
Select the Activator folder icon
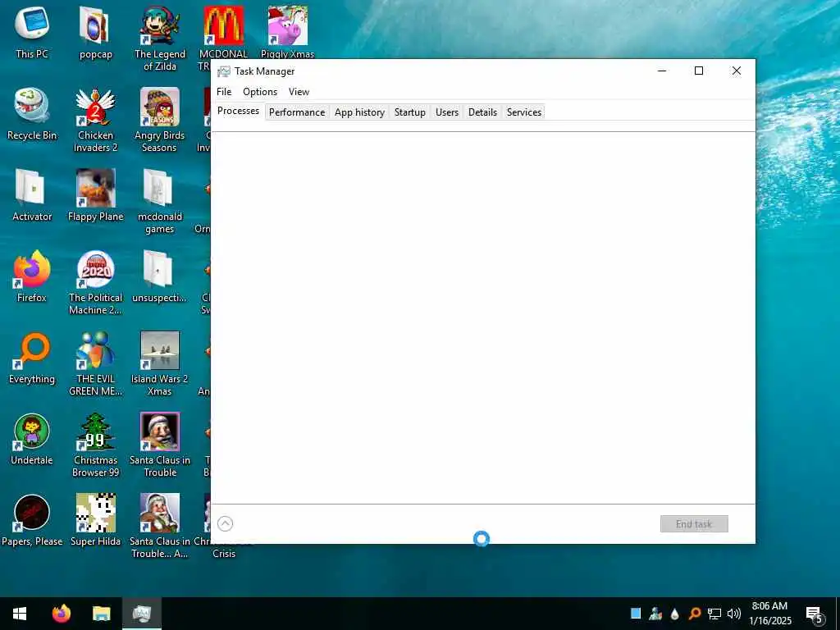[x=32, y=195]
